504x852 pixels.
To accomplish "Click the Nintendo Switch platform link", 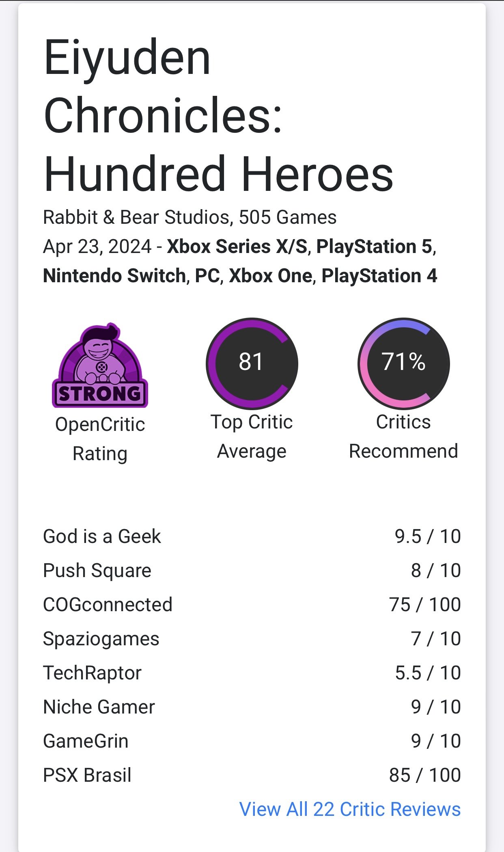I will [x=114, y=276].
